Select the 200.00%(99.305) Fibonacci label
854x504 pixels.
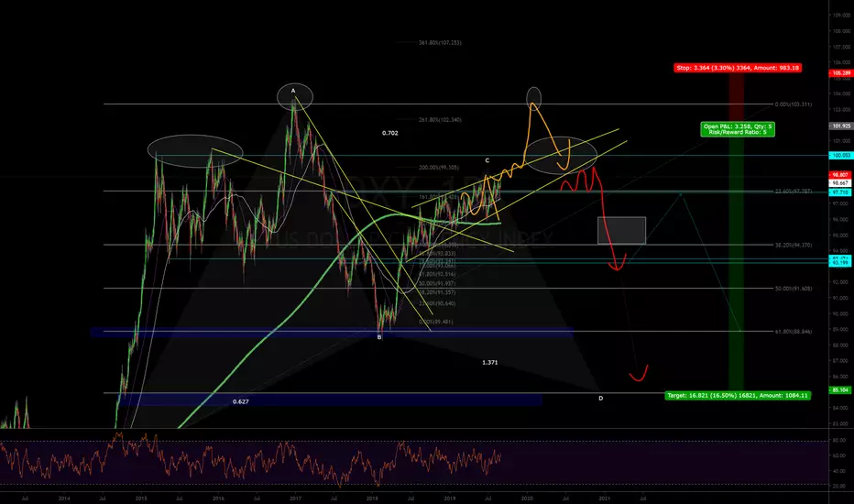coord(438,168)
